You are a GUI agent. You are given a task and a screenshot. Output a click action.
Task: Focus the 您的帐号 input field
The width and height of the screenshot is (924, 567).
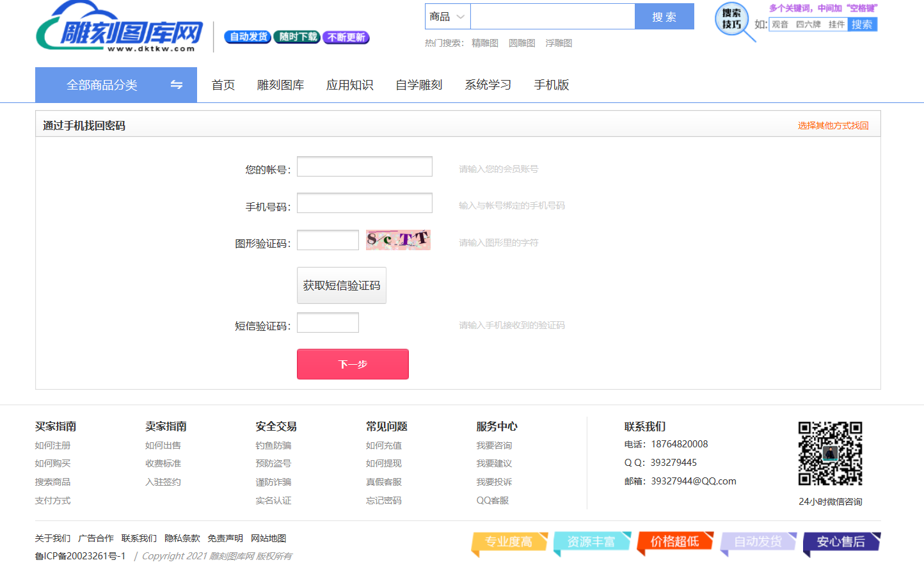(x=365, y=166)
